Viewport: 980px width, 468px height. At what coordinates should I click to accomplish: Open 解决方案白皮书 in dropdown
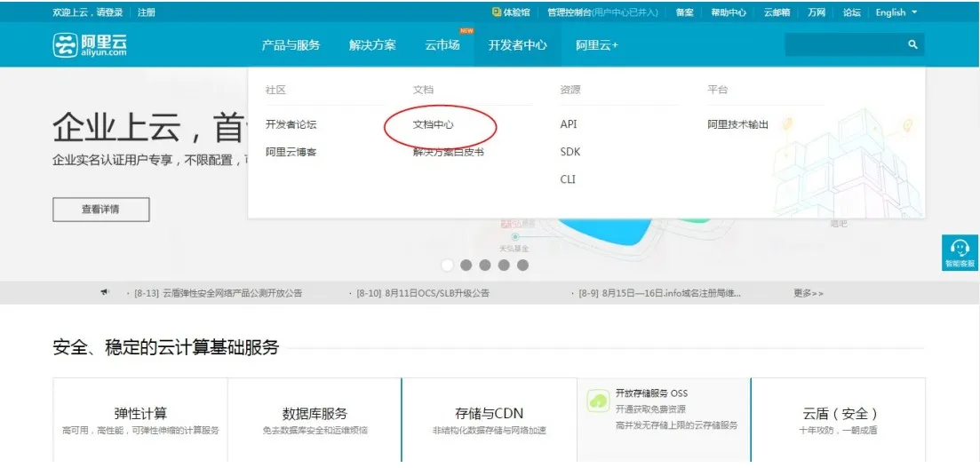(x=449, y=152)
